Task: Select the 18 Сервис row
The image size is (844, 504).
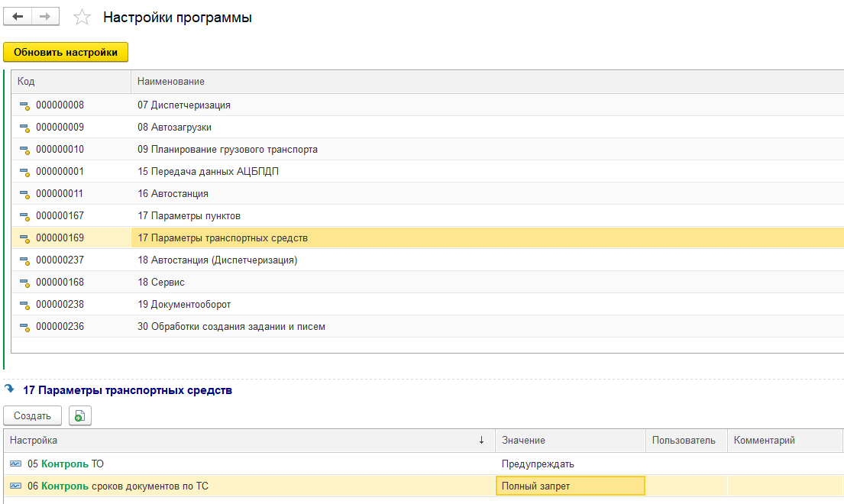Action: click(x=161, y=283)
